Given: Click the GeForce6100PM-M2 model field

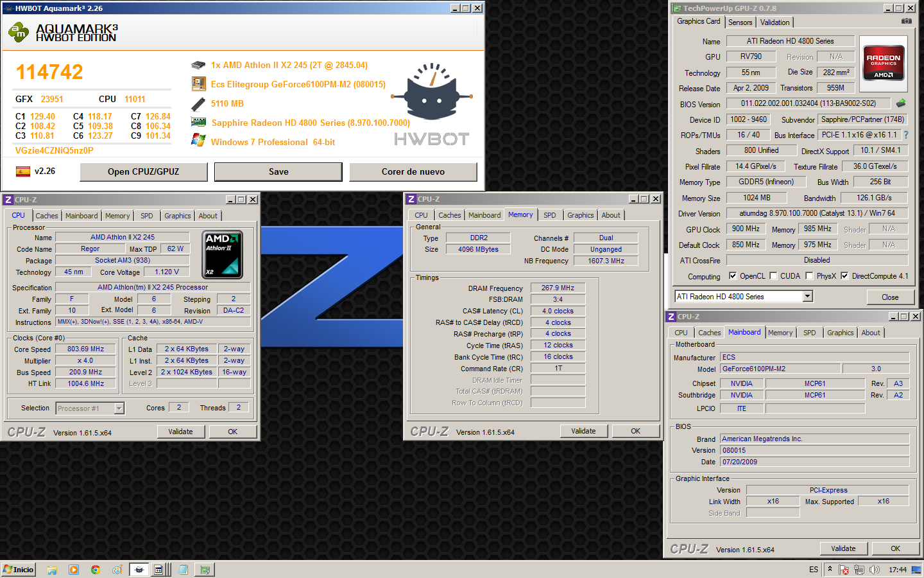Looking at the screenshot, I should pyautogui.click(x=780, y=369).
